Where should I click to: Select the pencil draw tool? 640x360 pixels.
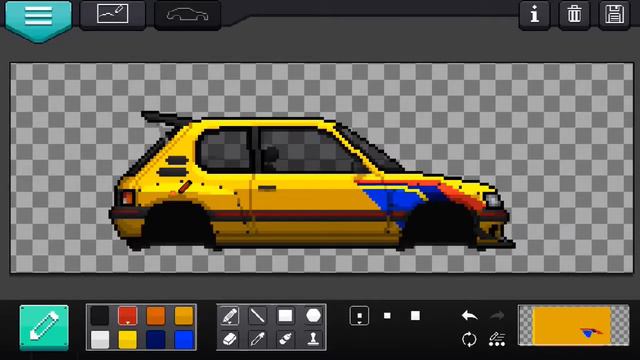coord(230,316)
